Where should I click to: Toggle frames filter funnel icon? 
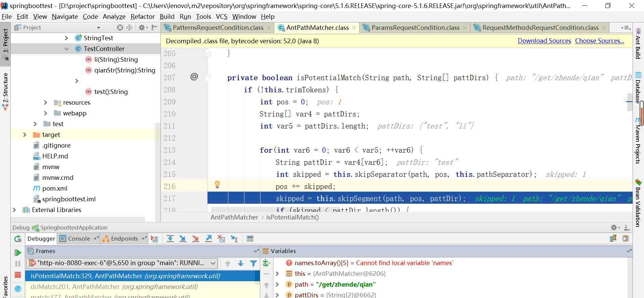click(x=254, y=263)
